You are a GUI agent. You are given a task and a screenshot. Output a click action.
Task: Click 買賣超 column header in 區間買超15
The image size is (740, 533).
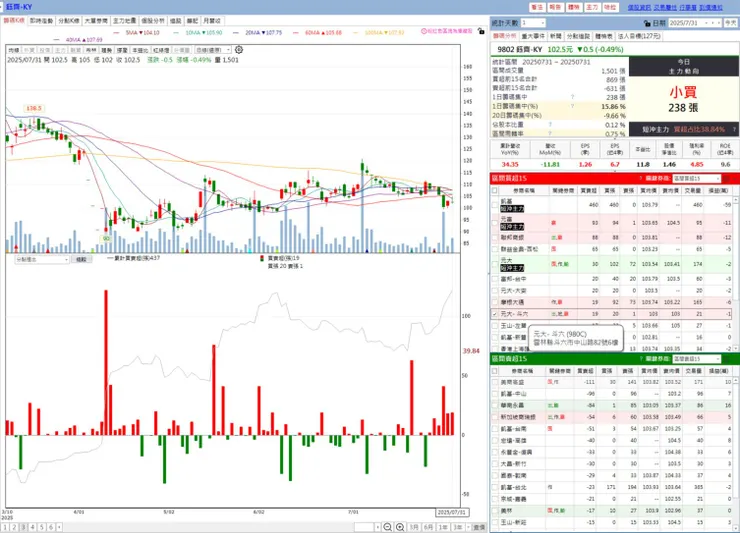click(x=588, y=190)
